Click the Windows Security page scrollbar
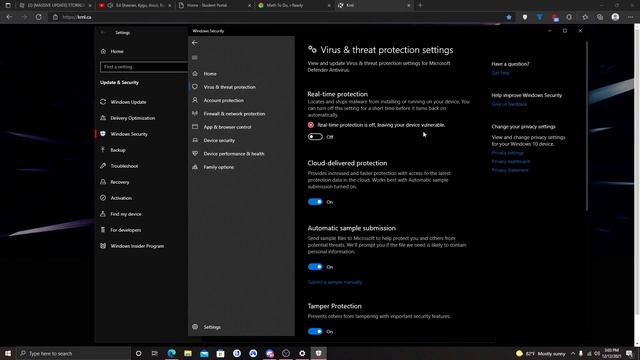This screenshot has height=360, width=640. coord(587,127)
